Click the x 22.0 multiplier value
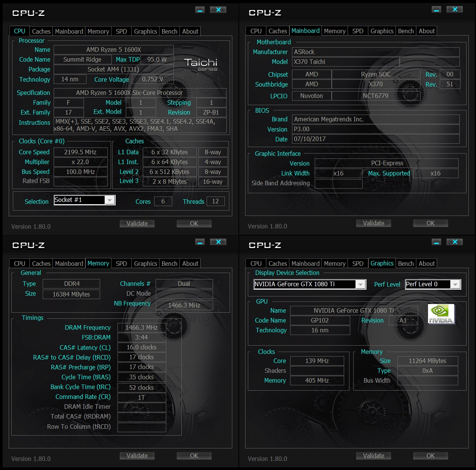Viewport: 476px width, 470px height. pyautogui.click(x=80, y=162)
